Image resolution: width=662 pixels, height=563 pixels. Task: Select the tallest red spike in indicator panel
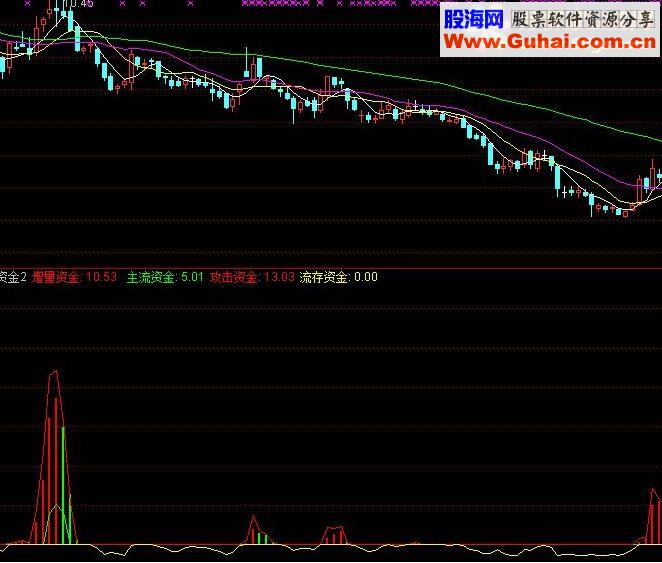54,456
